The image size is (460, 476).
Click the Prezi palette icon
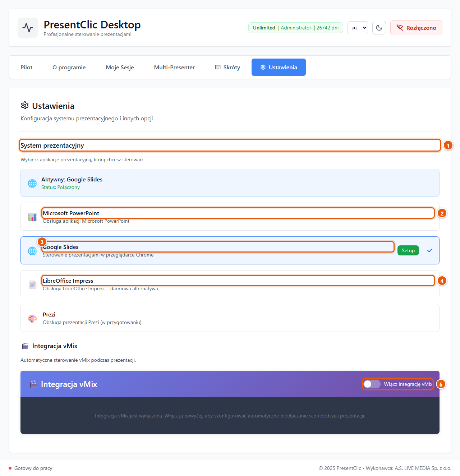point(32,318)
